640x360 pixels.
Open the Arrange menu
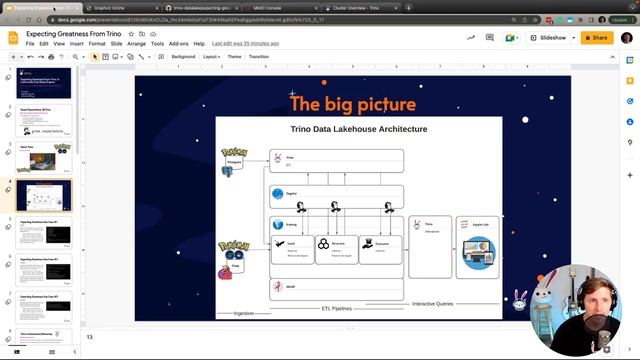click(136, 44)
